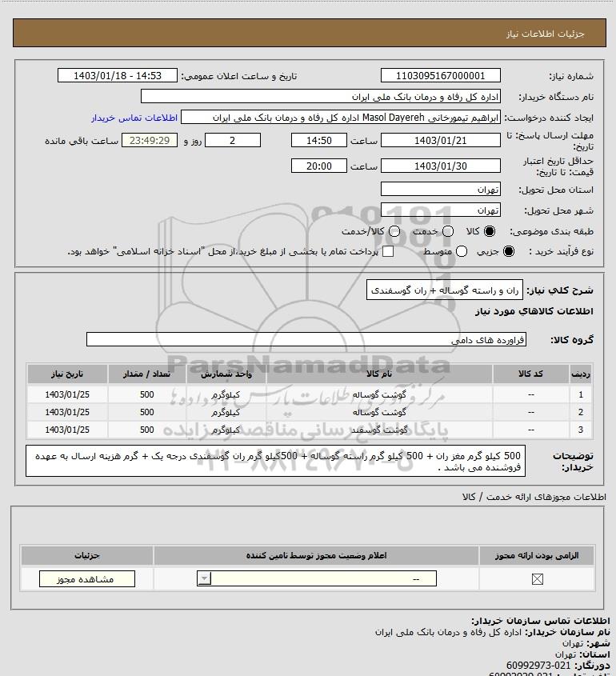Click the الزامی بودن ارائه مجوز header
Screen dimensions: 616x676
[x=537, y=555]
